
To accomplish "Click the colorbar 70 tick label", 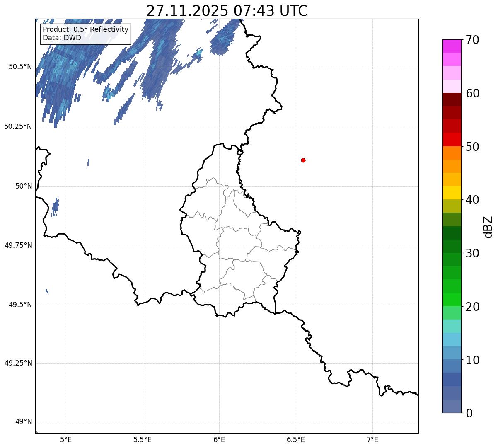I will (x=472, y=40).
